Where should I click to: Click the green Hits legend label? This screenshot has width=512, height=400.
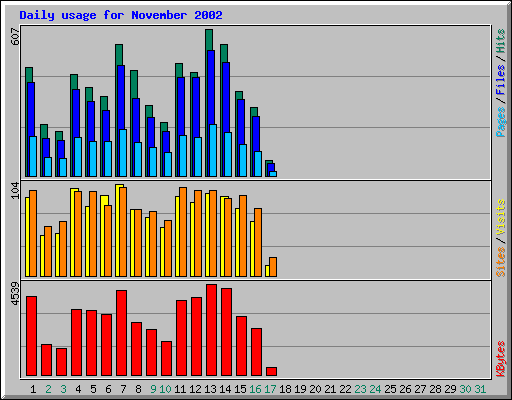pos(501,41)
